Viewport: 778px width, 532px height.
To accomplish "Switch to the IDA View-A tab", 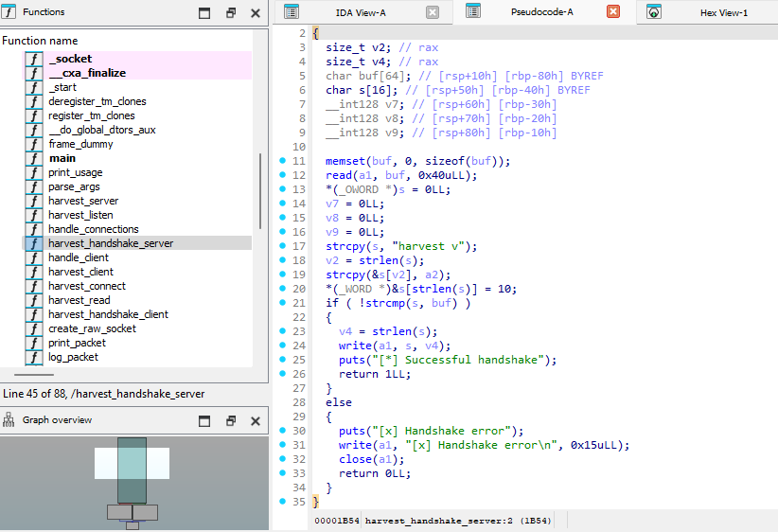I will [x=361, y=12].
